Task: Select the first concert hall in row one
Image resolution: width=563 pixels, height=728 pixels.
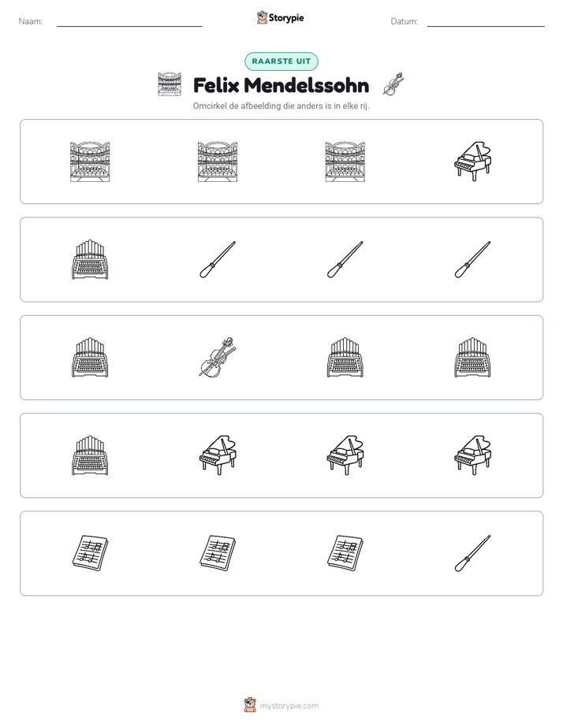Action: pyautogui.click(x=90, y=162)
